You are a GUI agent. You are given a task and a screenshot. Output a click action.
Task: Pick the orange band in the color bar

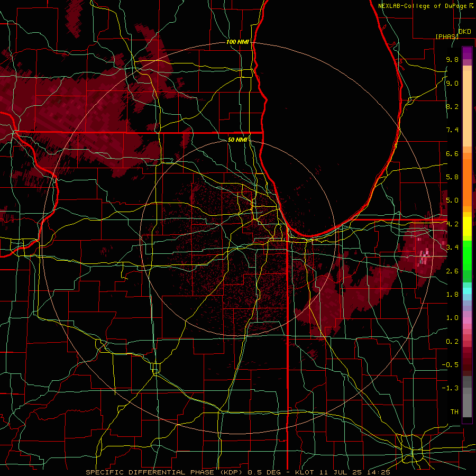(467, 182)
